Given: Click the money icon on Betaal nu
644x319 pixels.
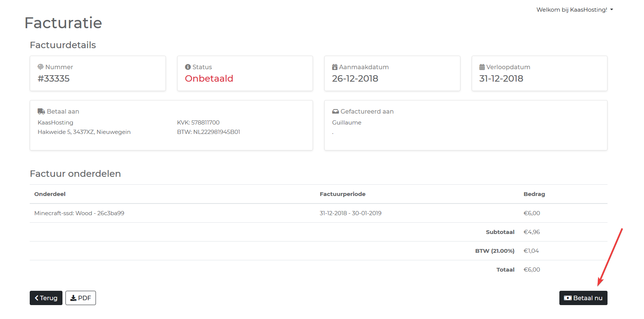Looking at the screenshot, I should [x=568, y=298].
